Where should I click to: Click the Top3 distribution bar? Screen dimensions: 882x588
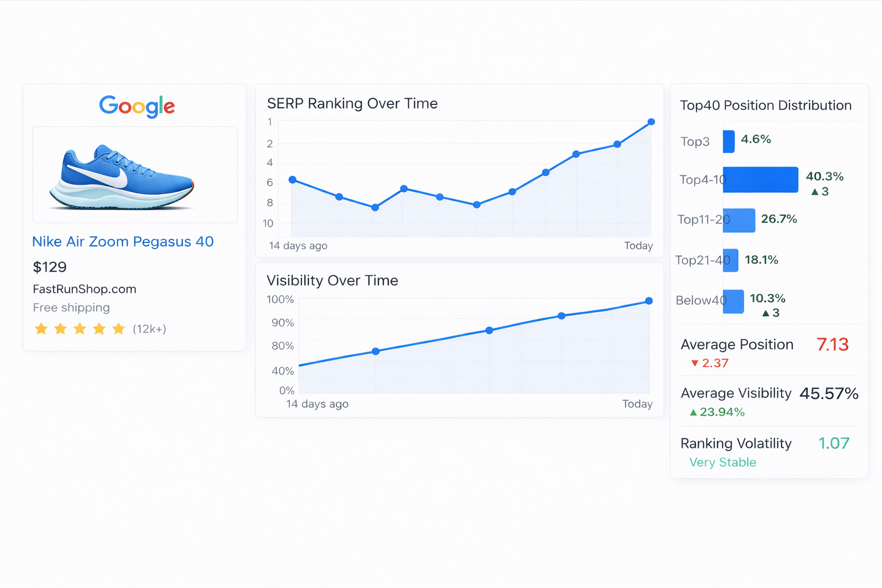pos(729,141)
